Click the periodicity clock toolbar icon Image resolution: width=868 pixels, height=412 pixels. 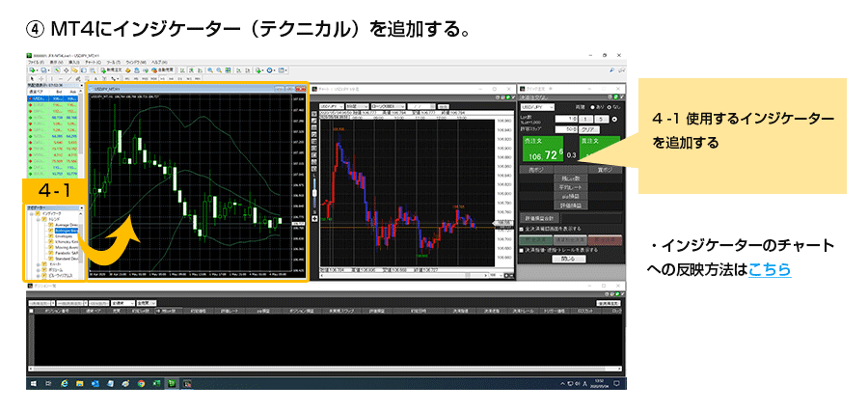click(270, 70)
